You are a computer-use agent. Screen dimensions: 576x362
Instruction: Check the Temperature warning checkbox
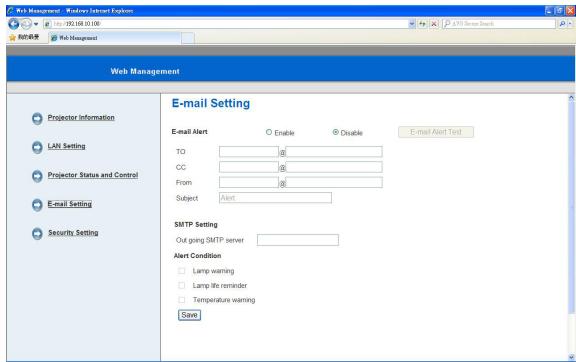pyautogui.click(x=181, y=300)
